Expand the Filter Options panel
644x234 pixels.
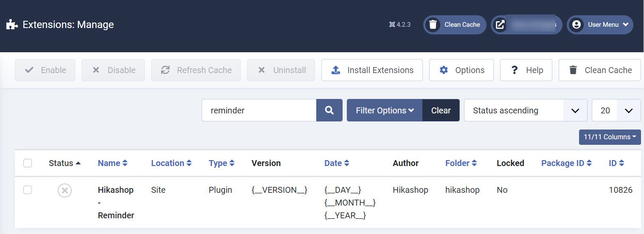click(x=385, y=110)
